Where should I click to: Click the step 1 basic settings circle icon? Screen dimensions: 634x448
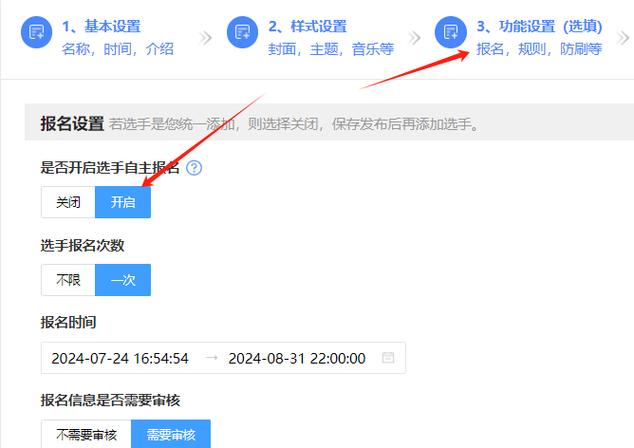coord(37,33)
